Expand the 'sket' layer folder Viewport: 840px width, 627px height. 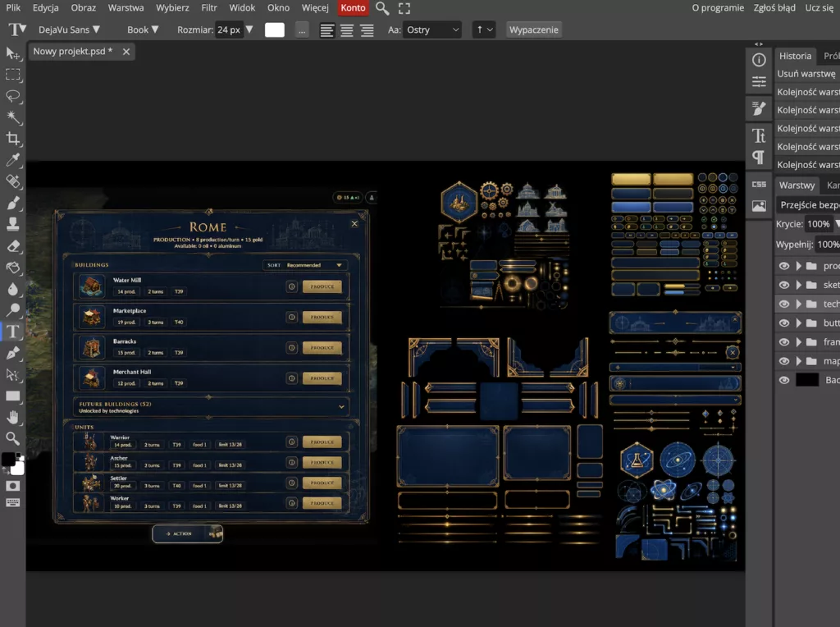798,285
